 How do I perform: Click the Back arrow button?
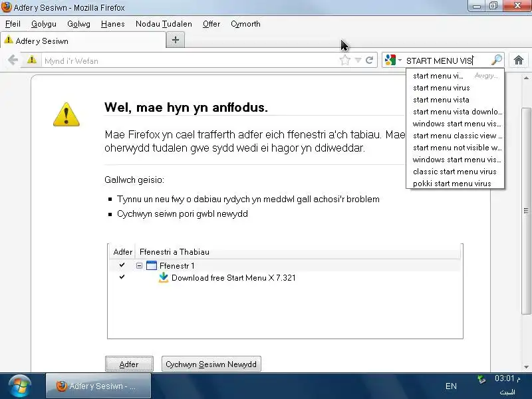click(13, 61)
